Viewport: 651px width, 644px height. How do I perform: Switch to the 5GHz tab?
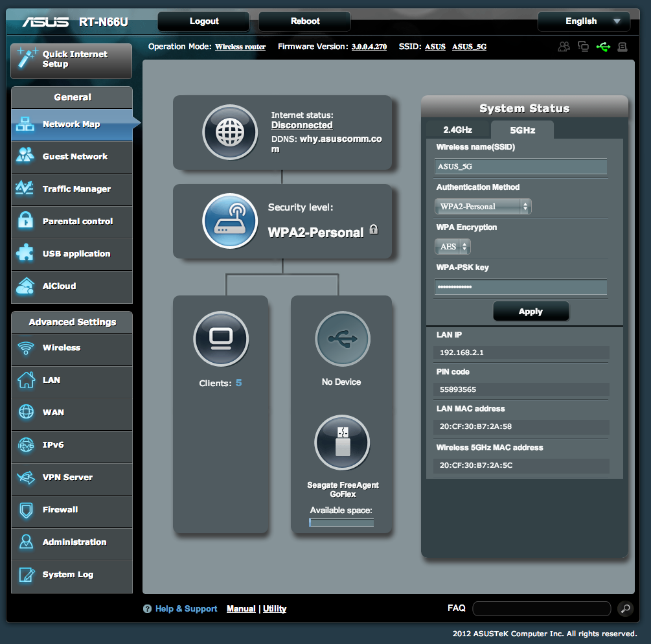(x=522, y=130)
